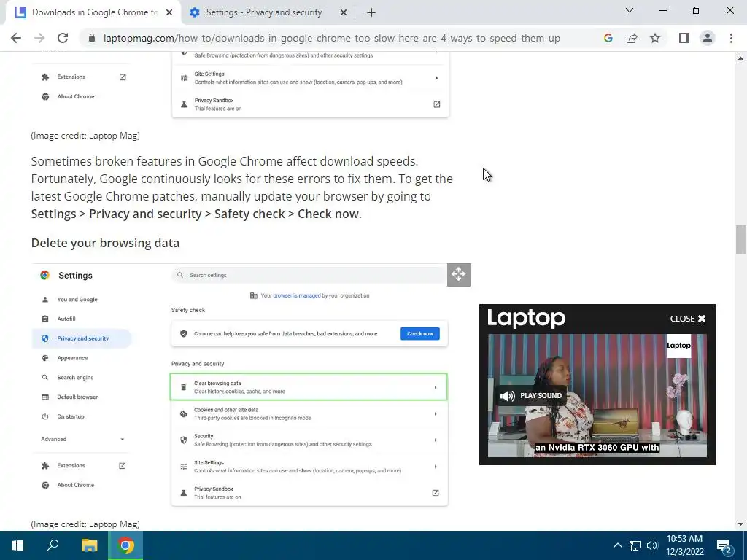
Task: Click the floating Laptop video thumbnail
Action: click(597, 395)
